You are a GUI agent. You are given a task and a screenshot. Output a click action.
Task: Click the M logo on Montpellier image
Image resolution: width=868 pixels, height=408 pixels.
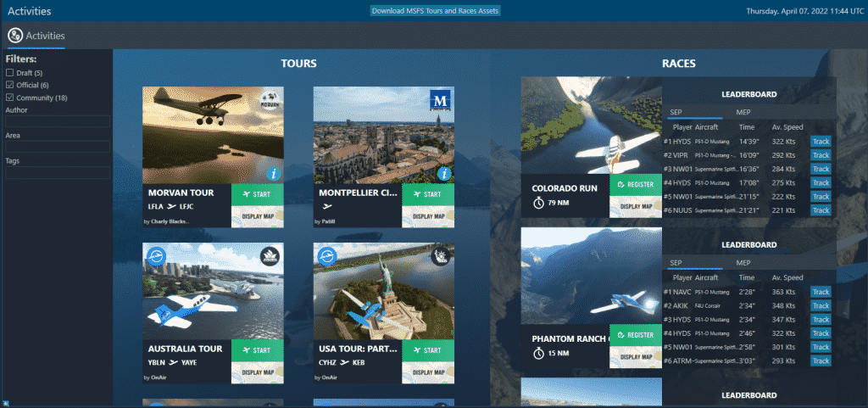click(441, 100)
